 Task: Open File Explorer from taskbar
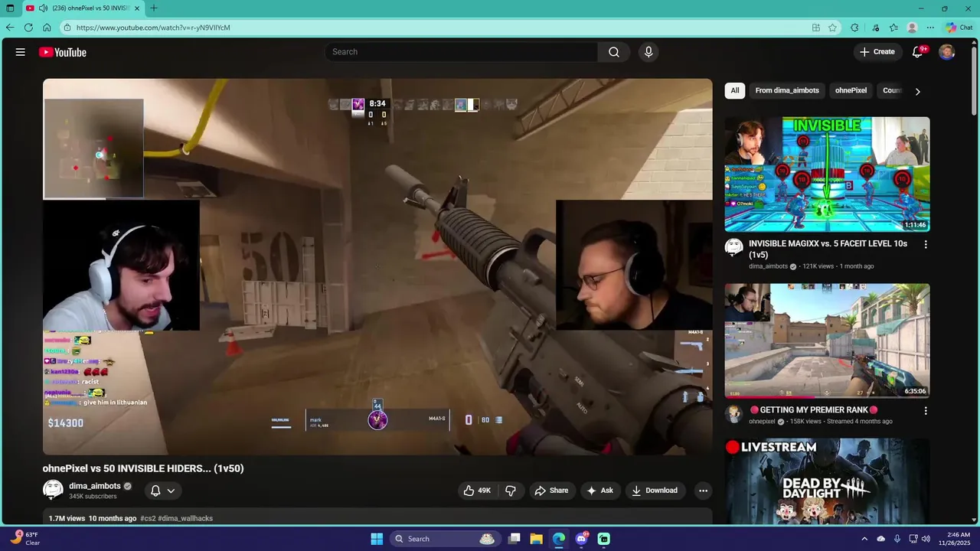537,539
